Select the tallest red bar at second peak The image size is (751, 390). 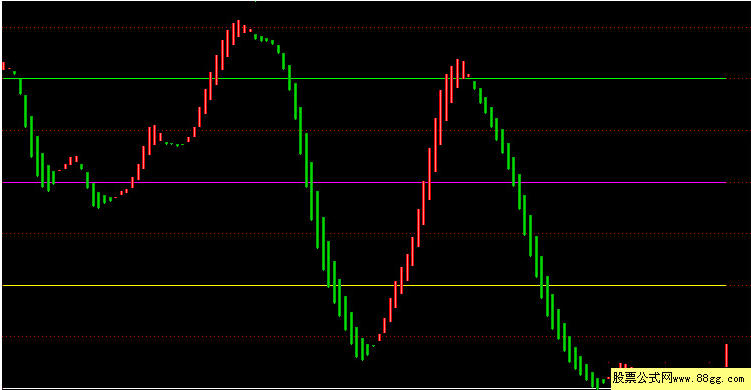(x=457, y=73)
